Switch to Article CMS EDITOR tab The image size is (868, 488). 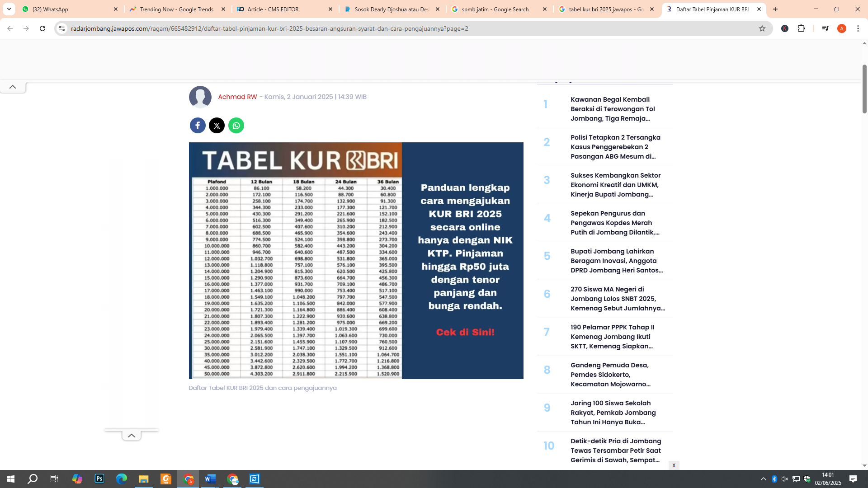284,9
